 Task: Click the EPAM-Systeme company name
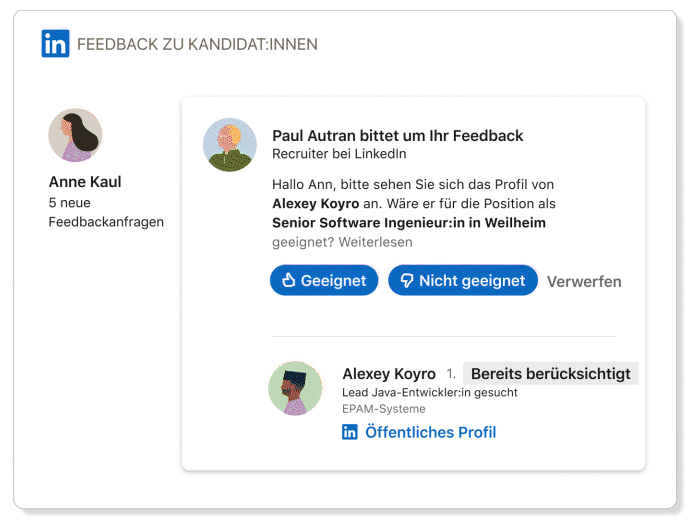383,409
